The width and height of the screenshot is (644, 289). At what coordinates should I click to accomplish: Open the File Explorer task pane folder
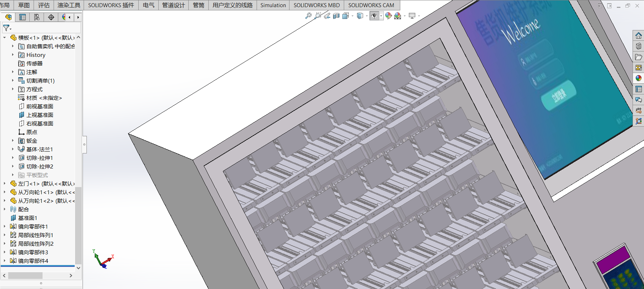(x=639, y=57)
